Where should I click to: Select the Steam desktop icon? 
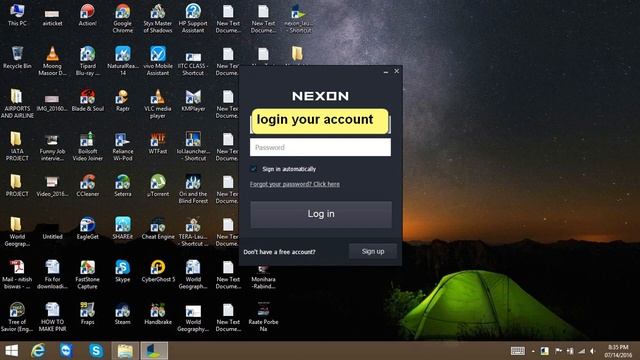122,313
